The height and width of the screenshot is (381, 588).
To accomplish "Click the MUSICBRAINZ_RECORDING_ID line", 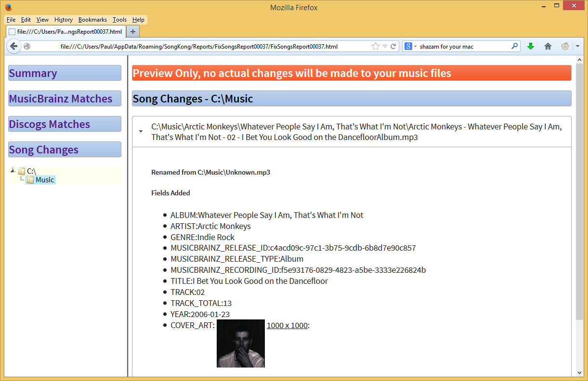I will coord(298,270).
